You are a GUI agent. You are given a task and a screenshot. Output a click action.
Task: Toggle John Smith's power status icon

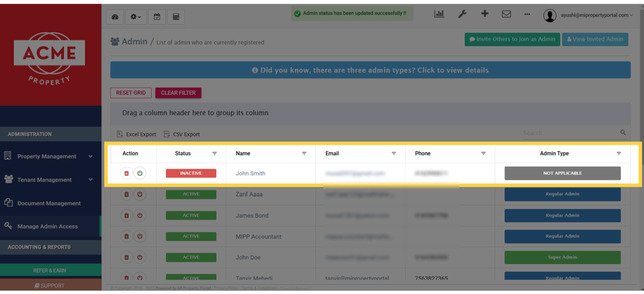(140, 173)
